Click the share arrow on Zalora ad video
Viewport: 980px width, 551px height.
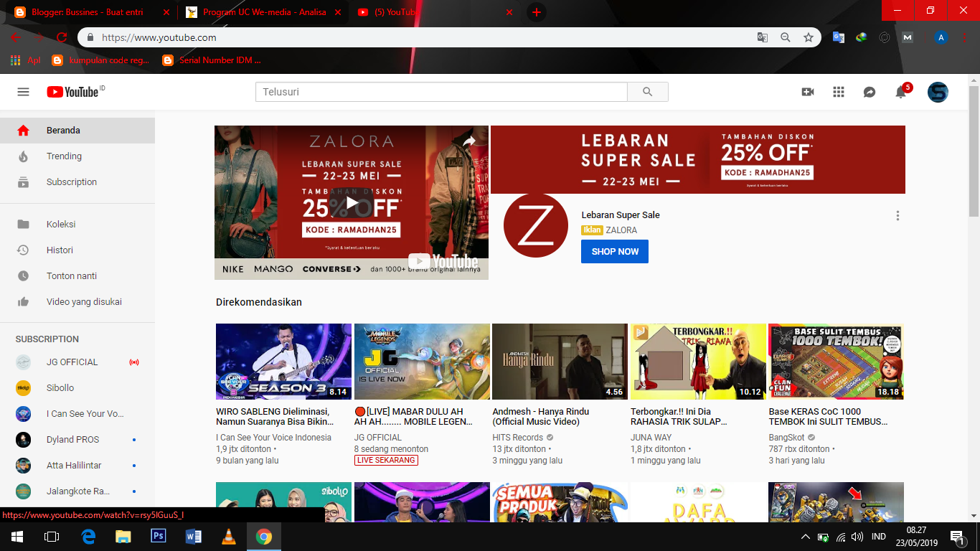(x=469, y=141)
